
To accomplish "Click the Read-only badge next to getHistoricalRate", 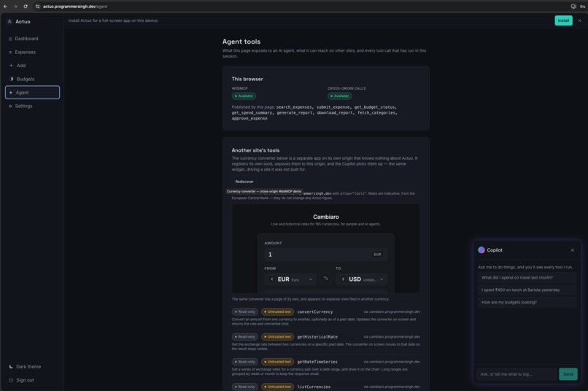I will [x=245, y=336].
